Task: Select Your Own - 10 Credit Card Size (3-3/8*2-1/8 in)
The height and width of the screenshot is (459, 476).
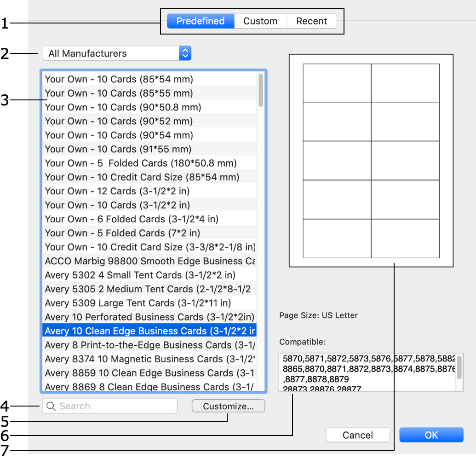Action: point(149,247)
